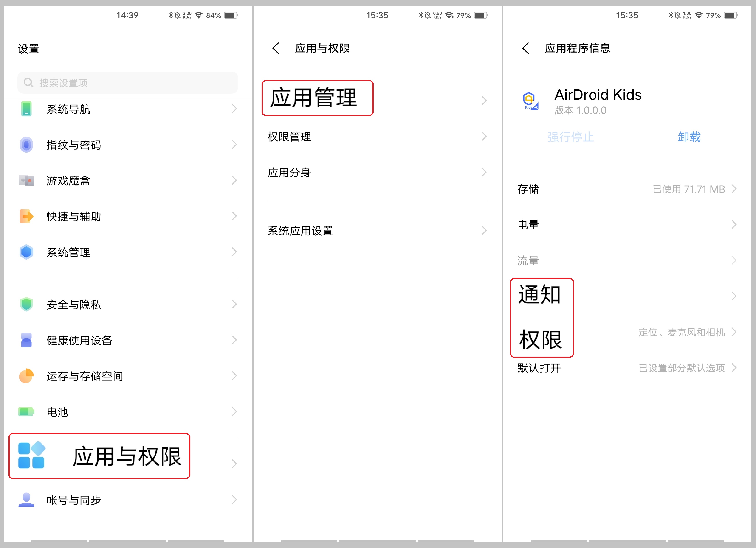
Task: Open chevron for 应用管理
Action: point(484,101)
